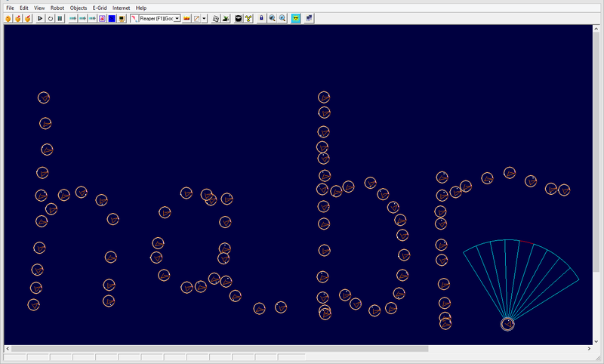This screenshot has height=364, width=604.
Task: Click the first teal arrow step icon
Action: [72, 18]
